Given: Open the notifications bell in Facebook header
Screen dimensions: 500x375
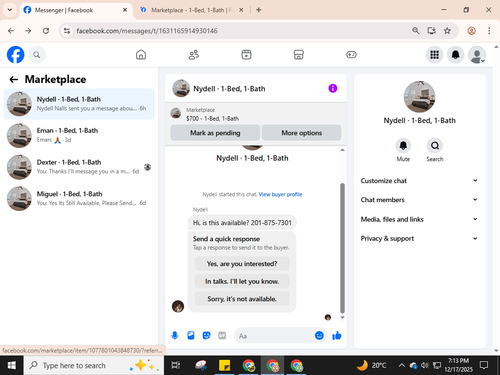Looking at the screenshot, I should [x=456, y=55].
